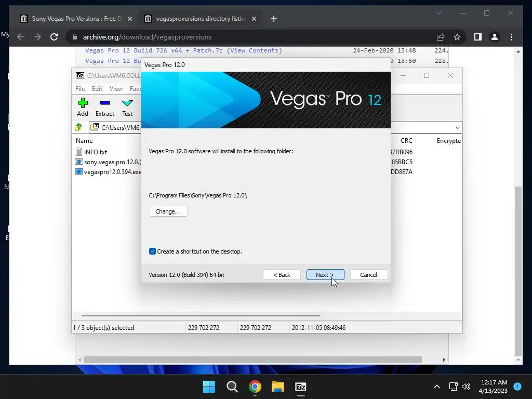Click the Chrome taskbar icon
The image size is (532, 399).
point(255,387)
